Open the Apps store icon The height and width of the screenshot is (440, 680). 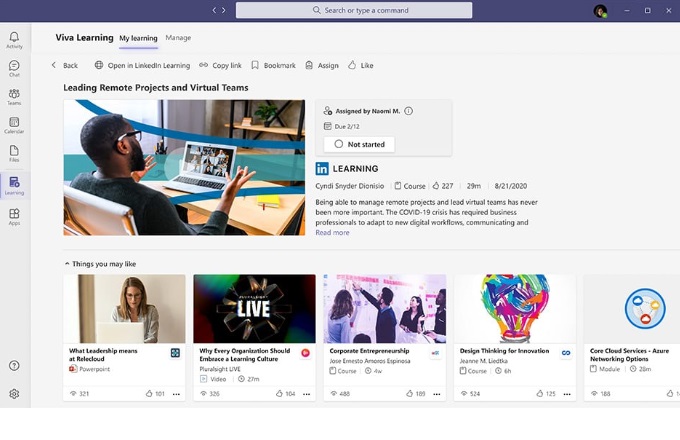pos(14,216)
